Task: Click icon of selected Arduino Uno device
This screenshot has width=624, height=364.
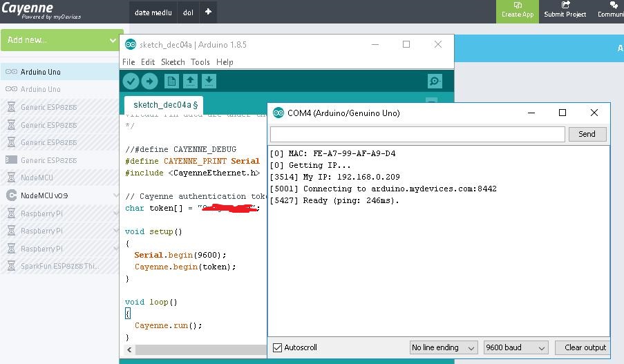Action: click(11, 72)
